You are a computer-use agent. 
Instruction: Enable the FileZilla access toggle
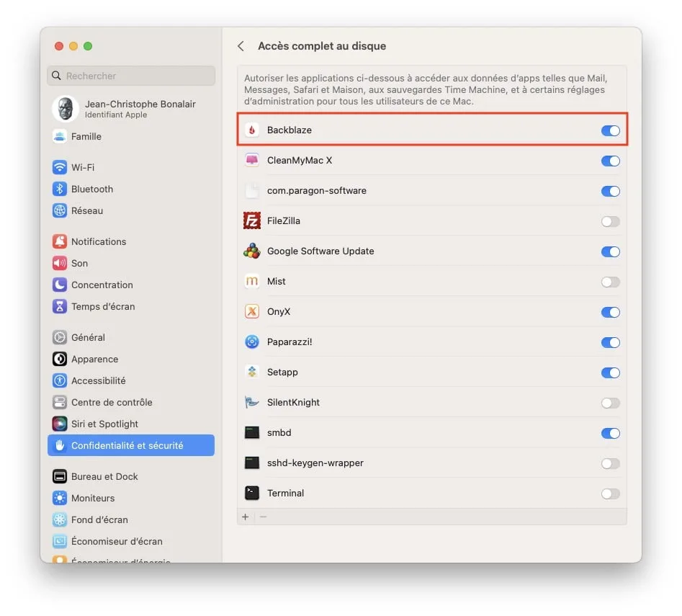611,221
